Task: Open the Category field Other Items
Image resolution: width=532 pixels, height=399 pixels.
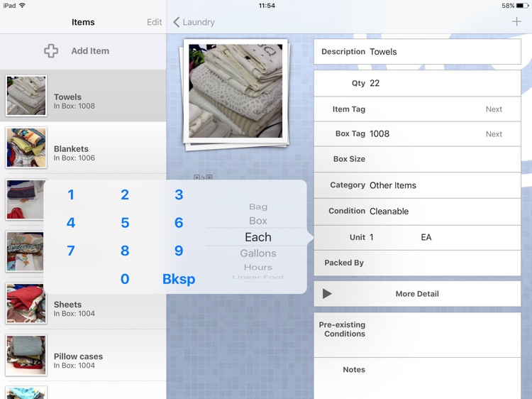Action: (440, 185)
